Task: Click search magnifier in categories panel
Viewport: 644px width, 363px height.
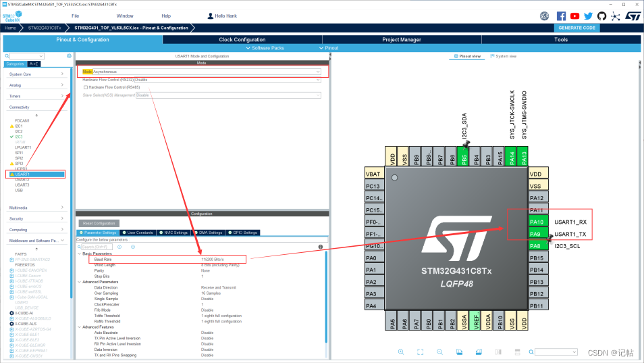Action: [7, 56]
